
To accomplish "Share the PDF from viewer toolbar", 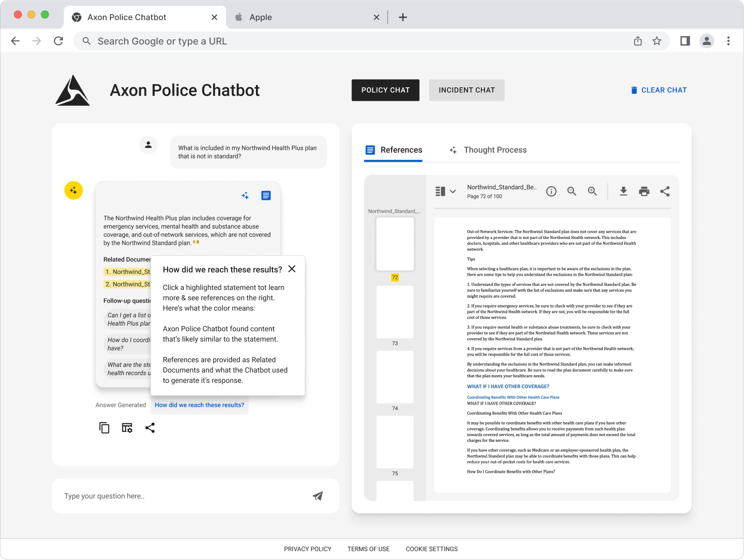I will tap(665, 191).
